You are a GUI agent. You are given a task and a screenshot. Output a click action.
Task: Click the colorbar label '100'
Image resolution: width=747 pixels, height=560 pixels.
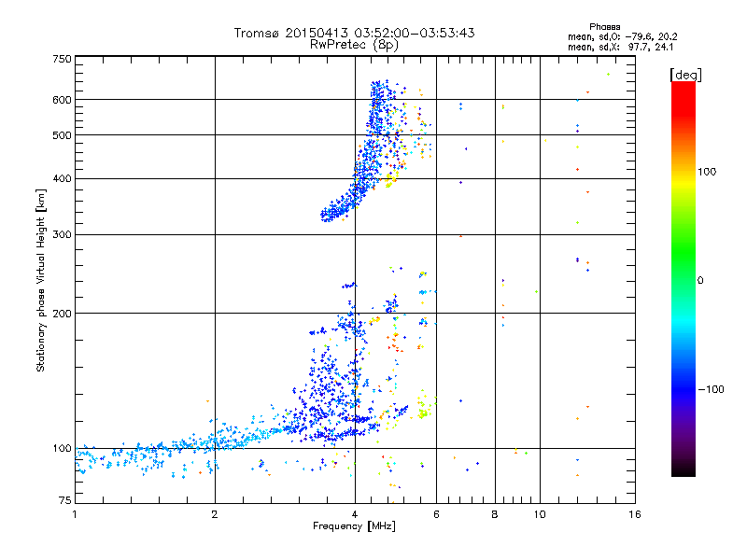point(707,172)
